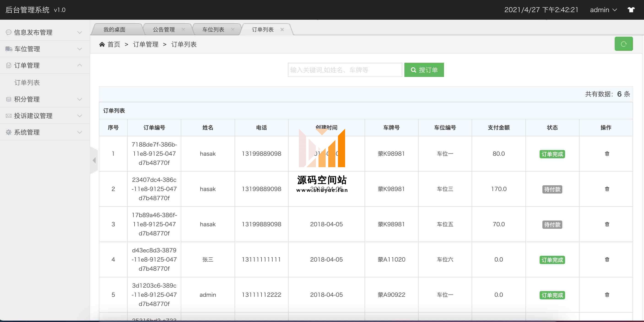Open 订单列表 in sidebar submenu
The height and width of the screenshot is (322, 644).
coord(27,83)
